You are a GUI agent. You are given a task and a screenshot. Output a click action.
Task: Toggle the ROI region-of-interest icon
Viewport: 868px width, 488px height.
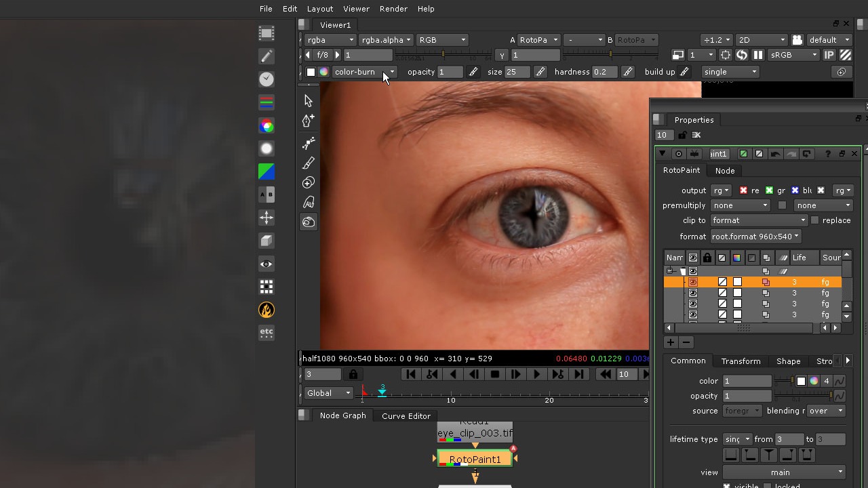726,55
